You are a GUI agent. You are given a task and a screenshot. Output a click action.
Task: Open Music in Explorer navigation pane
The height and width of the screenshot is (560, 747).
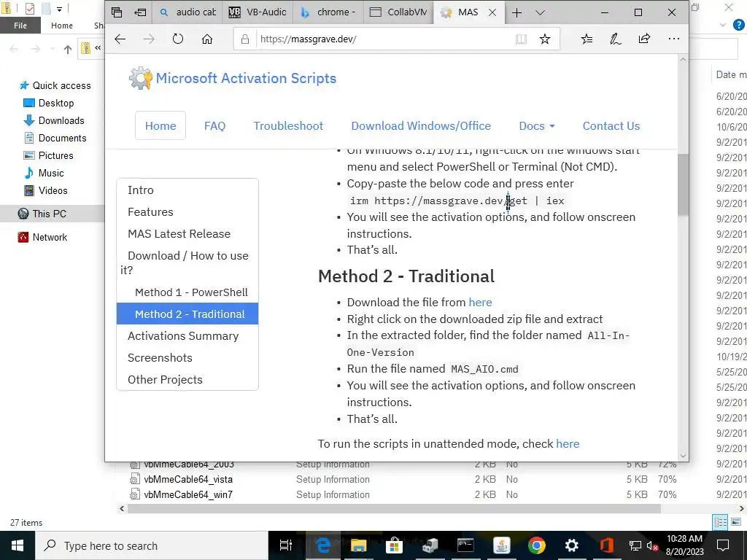coord(44,173)
